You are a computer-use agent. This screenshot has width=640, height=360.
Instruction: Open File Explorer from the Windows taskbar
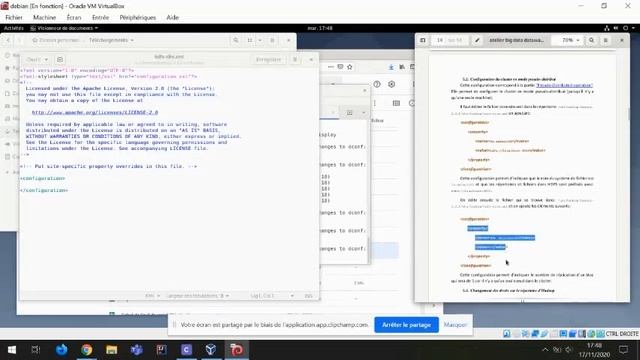(x=111, y=350)
